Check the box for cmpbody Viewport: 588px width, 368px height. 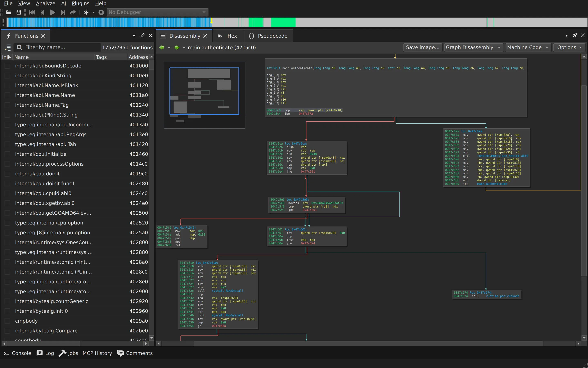(8, 321)
